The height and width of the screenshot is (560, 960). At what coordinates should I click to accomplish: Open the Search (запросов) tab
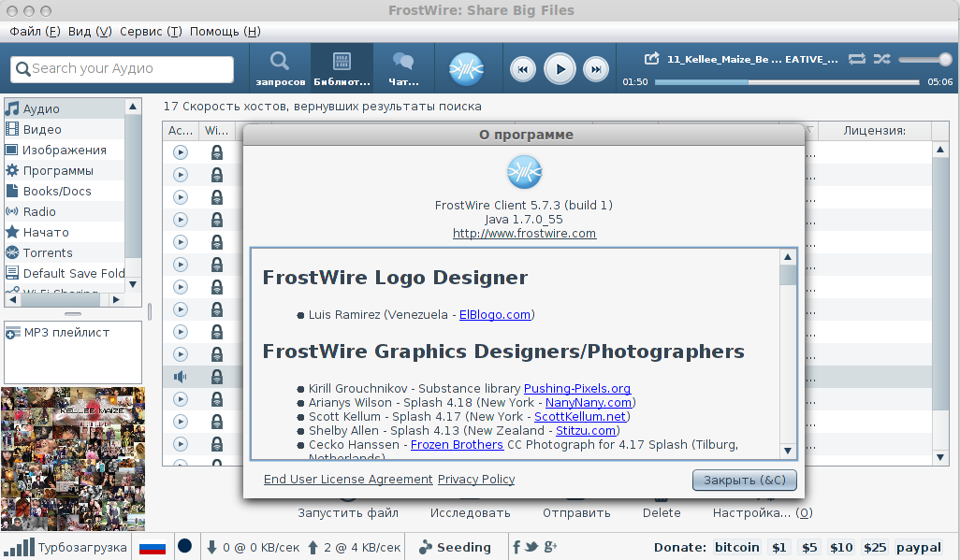pyautogui.click(x=281, y=68)
